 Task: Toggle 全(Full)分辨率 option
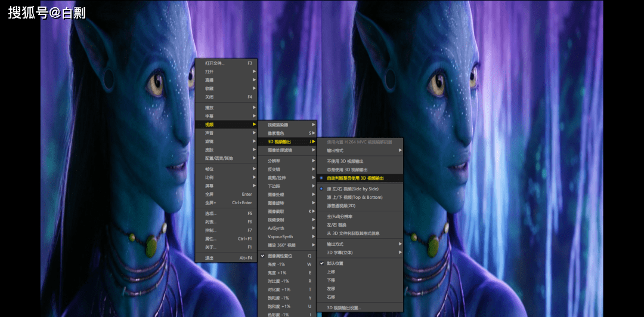click(360, 216)
